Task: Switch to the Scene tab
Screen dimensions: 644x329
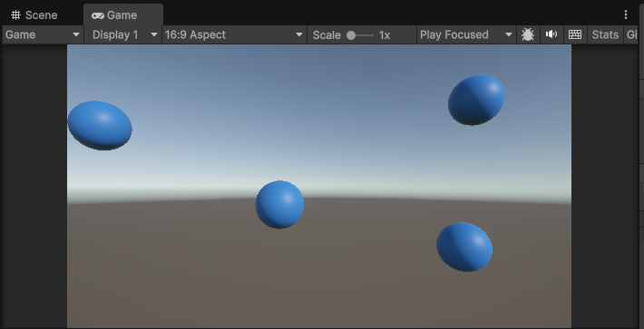Action: click(x=34, y=15)
